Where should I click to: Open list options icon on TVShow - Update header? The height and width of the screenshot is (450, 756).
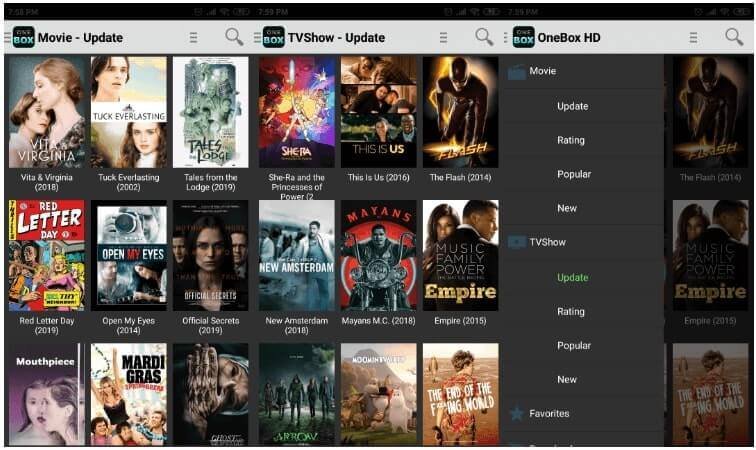click(x=443, y=37)
